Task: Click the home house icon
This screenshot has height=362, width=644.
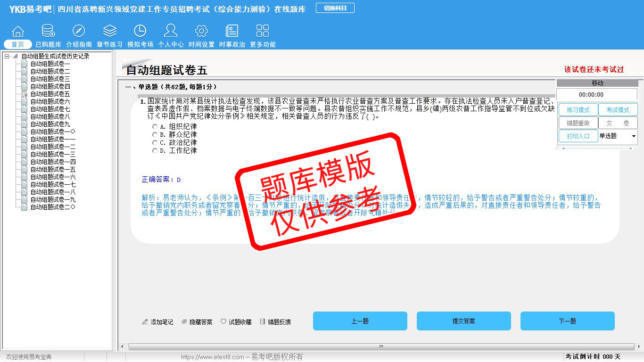Action: click(x=18, y=31)
